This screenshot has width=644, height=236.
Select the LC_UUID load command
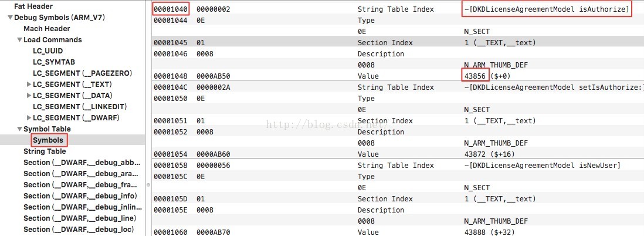point(48,51)
